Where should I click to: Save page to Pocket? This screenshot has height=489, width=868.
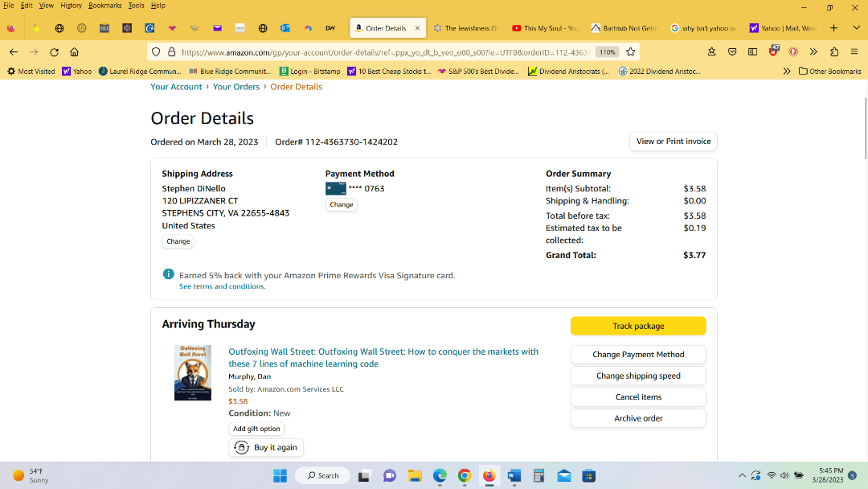732,52
